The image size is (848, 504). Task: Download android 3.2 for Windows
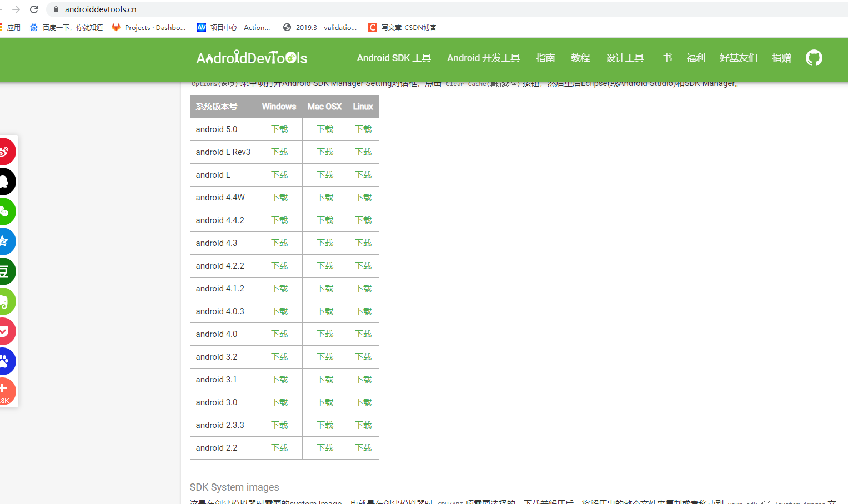279,357
